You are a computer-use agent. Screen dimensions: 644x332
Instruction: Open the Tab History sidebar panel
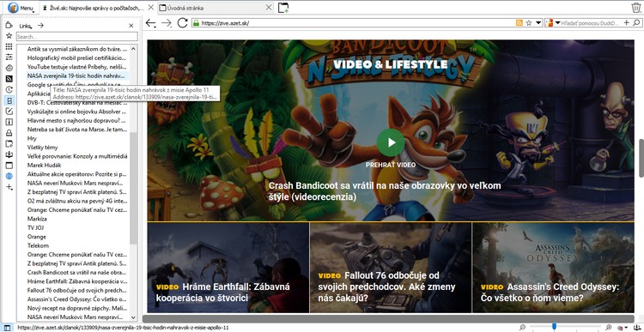click(x=9, y=143)
